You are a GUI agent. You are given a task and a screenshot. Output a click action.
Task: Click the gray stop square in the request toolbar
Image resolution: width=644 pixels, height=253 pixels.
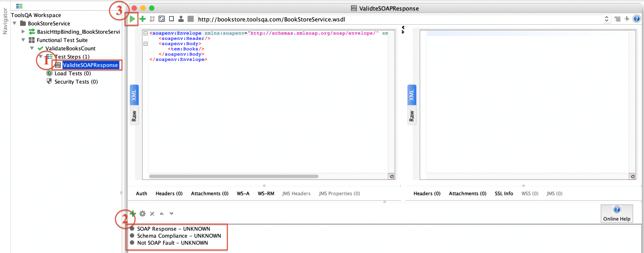pos(191,19)
